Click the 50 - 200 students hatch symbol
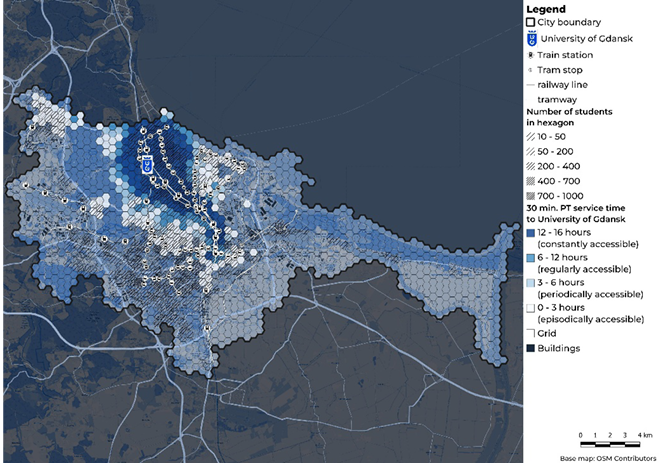Screen dimensions: 661x463 click(x=531, y=151)
